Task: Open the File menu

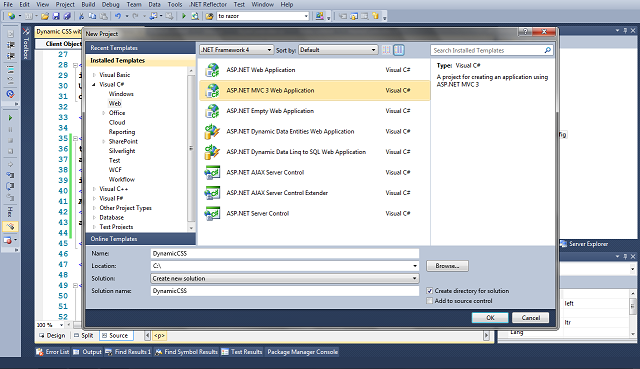Action: pos(8,4)
